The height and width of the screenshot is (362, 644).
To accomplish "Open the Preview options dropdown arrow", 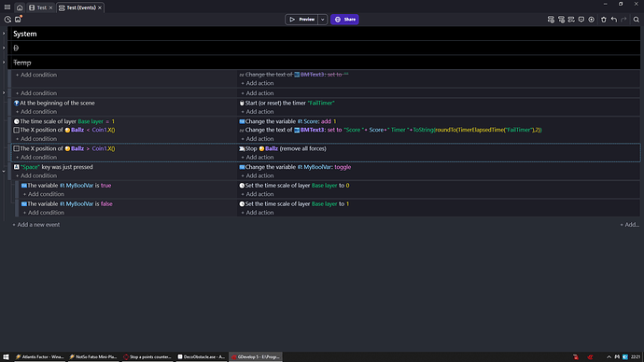I will pos(322,20).
